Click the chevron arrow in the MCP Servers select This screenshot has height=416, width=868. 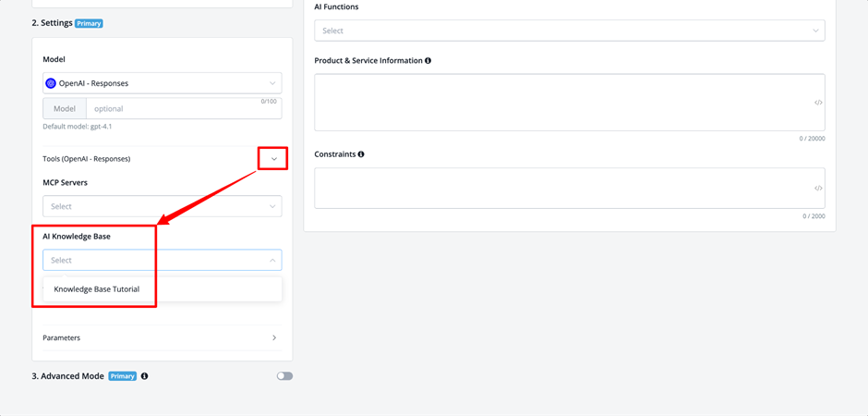point(272,206)
